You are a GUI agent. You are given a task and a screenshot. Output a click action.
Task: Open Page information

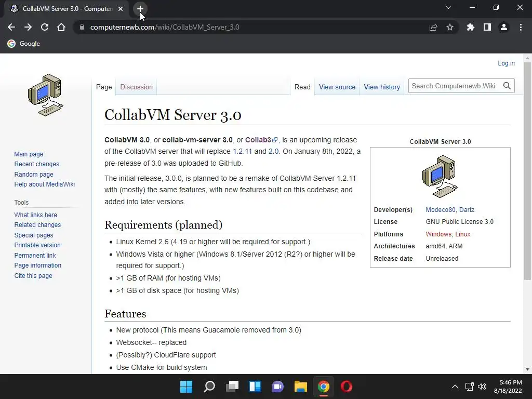coord(37,265)
